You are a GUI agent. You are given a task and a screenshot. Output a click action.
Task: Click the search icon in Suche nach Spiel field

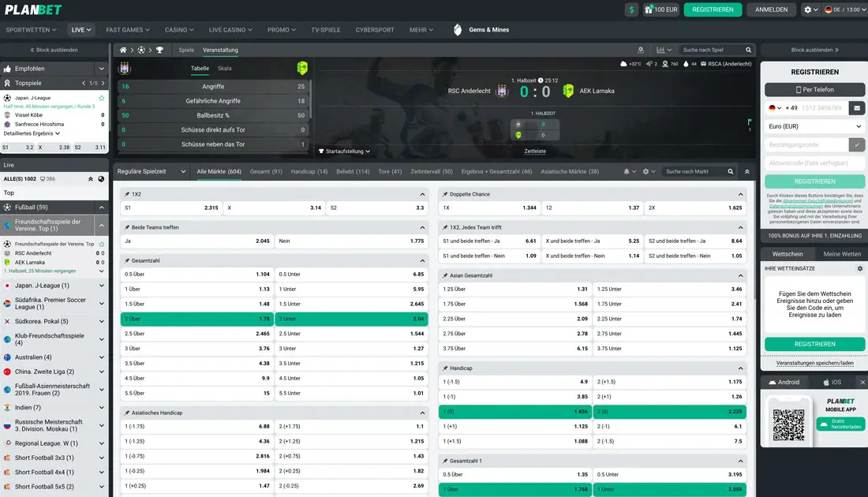(x=748, y=50)
